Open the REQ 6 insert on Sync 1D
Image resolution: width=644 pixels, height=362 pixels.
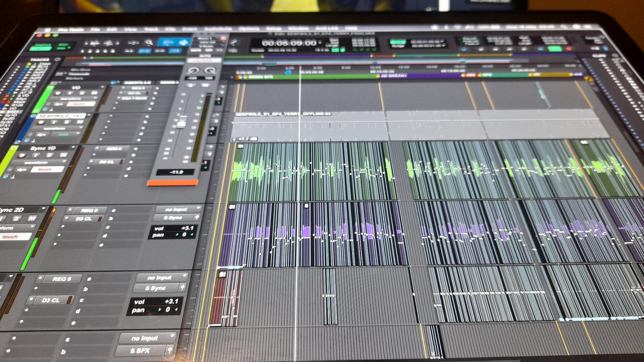(114, 149)
